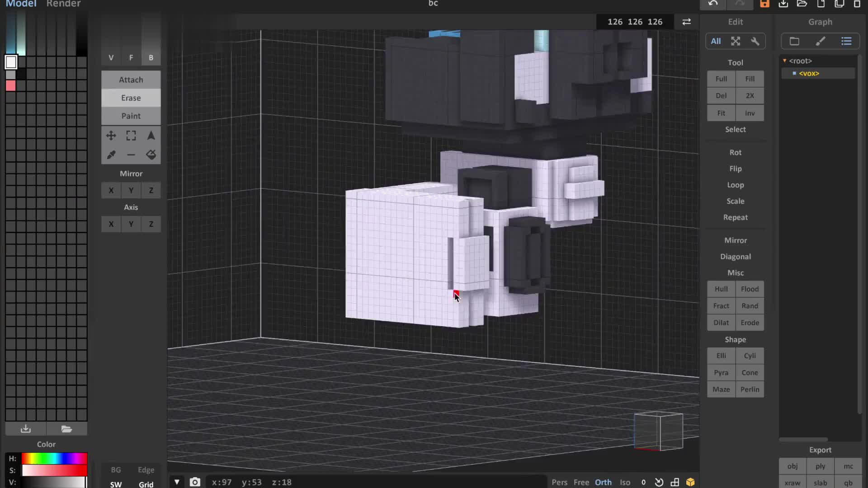
Task: Collapse the <root> tree node
Action: coord(785,61)
